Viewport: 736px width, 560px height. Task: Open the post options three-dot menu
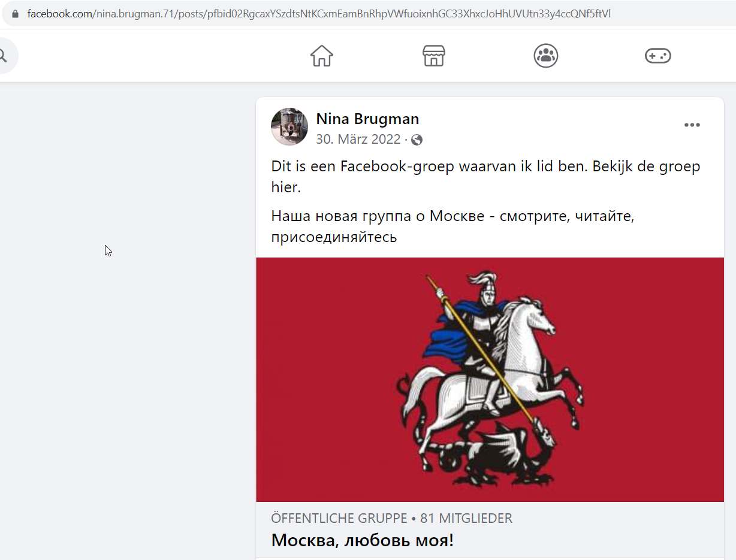[692, 125]
